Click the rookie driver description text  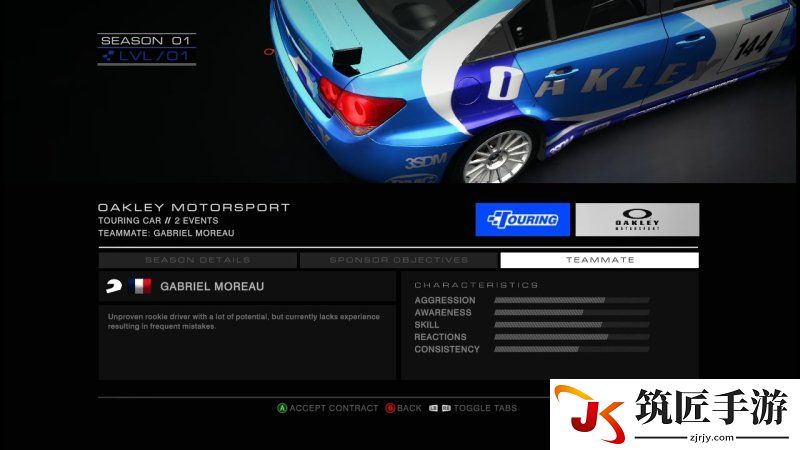click(244, 321)
